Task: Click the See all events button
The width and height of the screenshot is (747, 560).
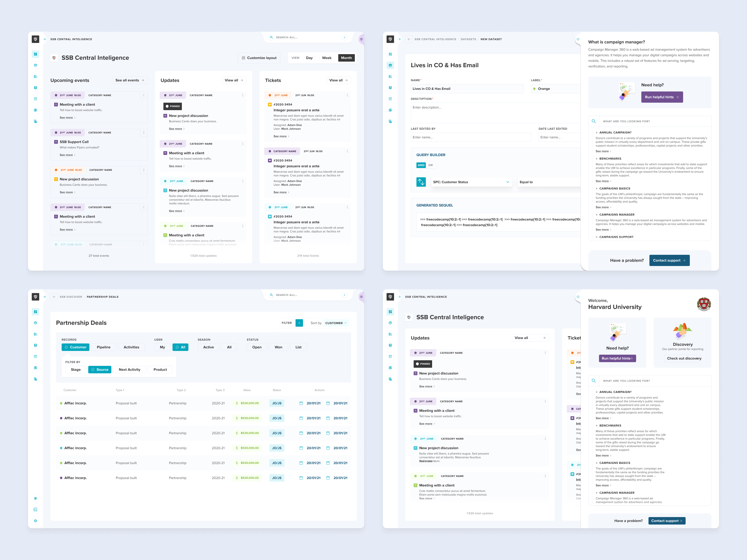Action: [x=130, y=80]
